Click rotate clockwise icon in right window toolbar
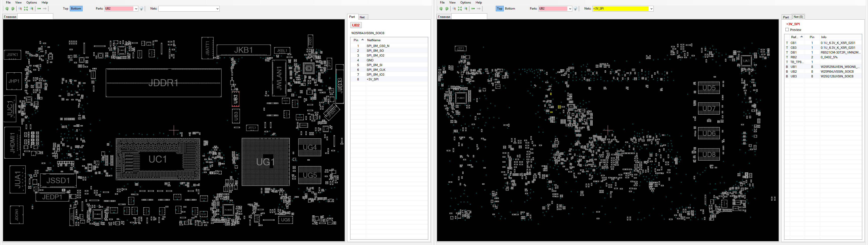Viewport: 868px width, 245px height. (x=447, y=9)
